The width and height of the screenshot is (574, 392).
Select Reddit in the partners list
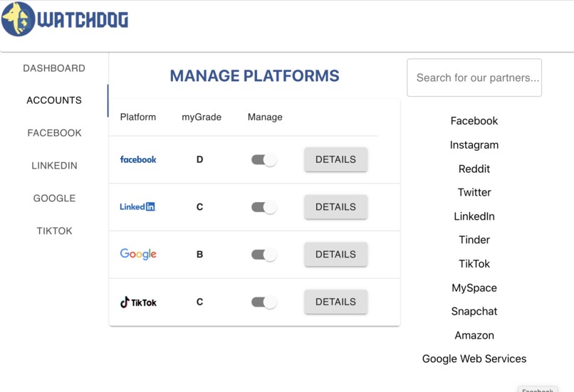coord(474,169)
